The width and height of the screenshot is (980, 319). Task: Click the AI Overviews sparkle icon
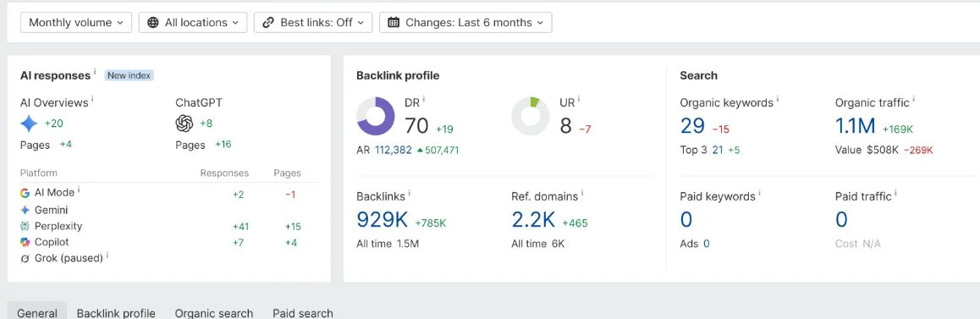point(30,124)
